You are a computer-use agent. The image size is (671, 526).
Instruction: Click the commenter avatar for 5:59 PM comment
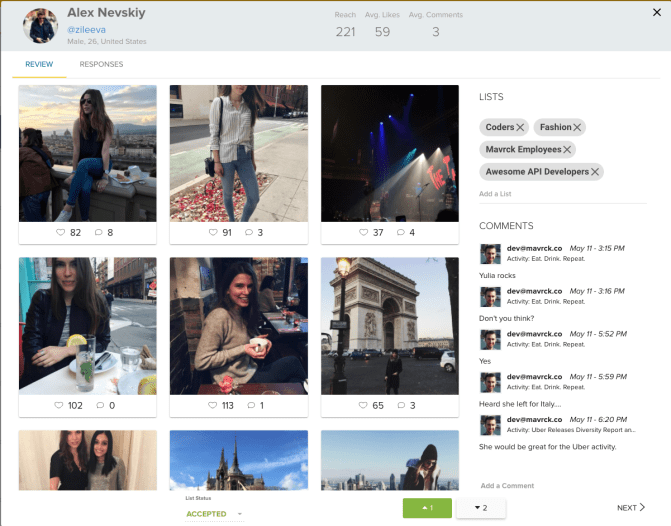click(x=490, y=382)
